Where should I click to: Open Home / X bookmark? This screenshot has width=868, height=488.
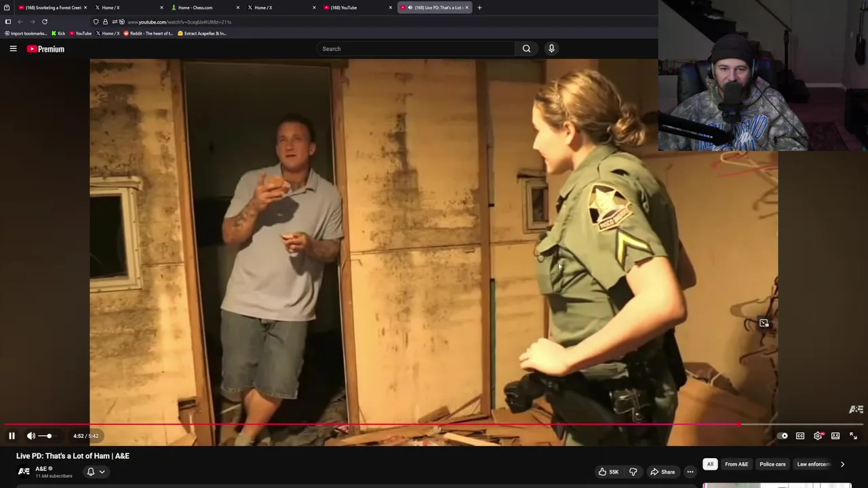pyautogui.click(x=108, y=33)
